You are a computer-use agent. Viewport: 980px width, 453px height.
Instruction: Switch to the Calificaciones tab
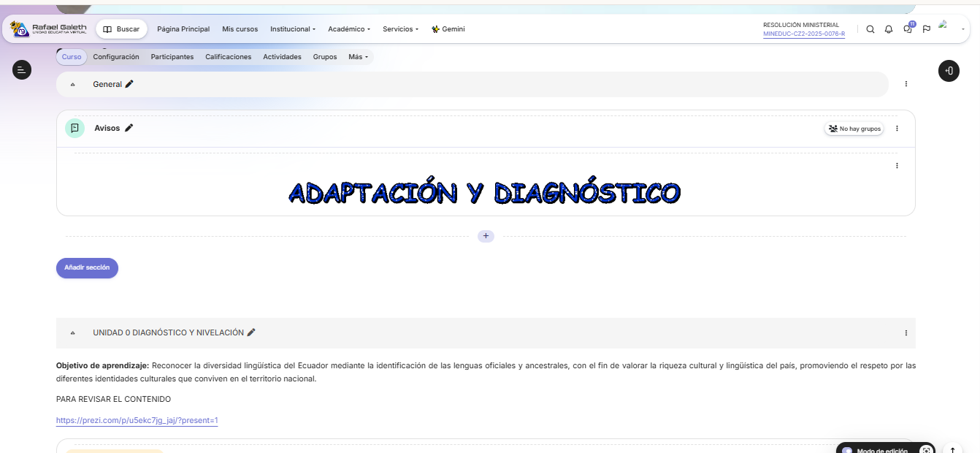tap(228, 57)
